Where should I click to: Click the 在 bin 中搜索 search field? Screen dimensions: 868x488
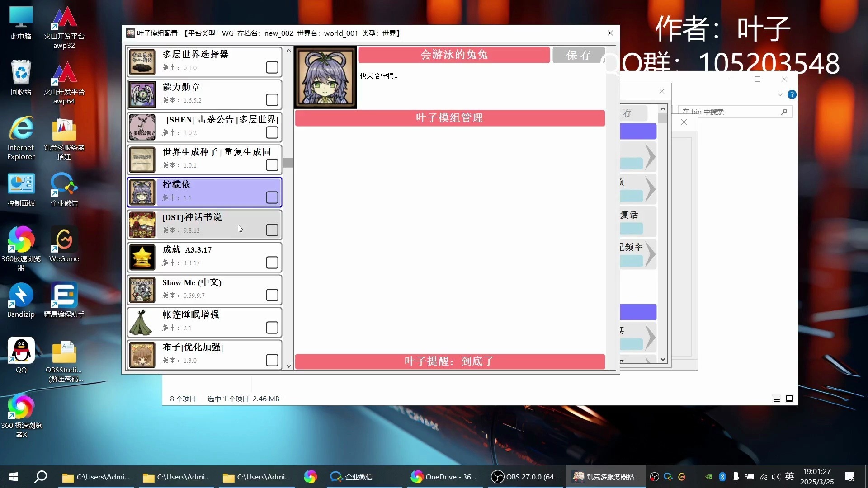click(735, 112)
